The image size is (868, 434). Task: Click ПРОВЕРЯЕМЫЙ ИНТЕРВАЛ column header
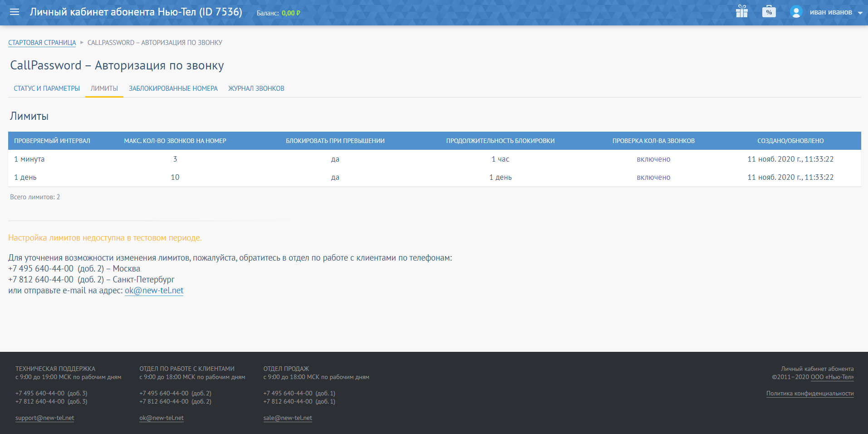(x=52, y=141)
